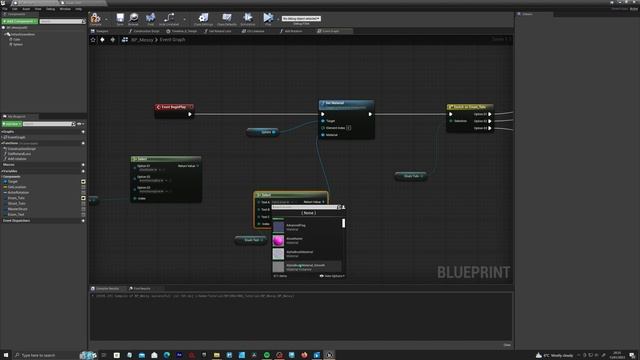Viewport: 640px width, 360px height.
Task: Click the back navigation arrow in graph header
Action: 102,40
